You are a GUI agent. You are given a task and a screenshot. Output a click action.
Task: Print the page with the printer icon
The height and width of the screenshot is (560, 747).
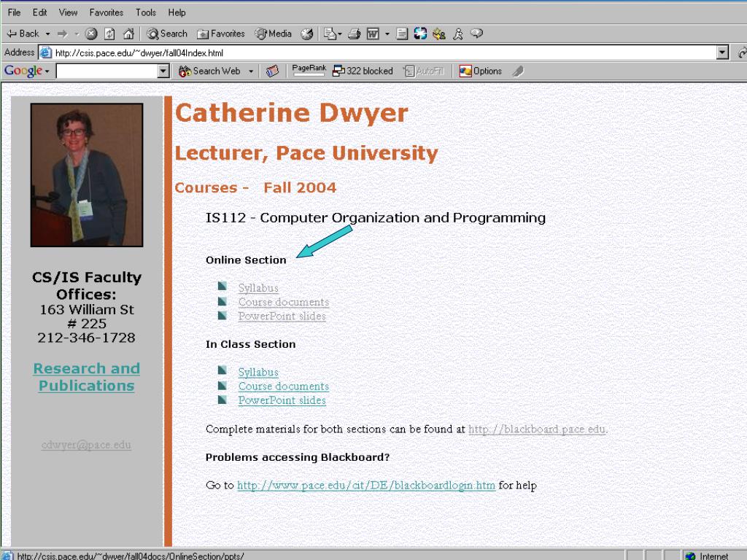coord(354,34)
